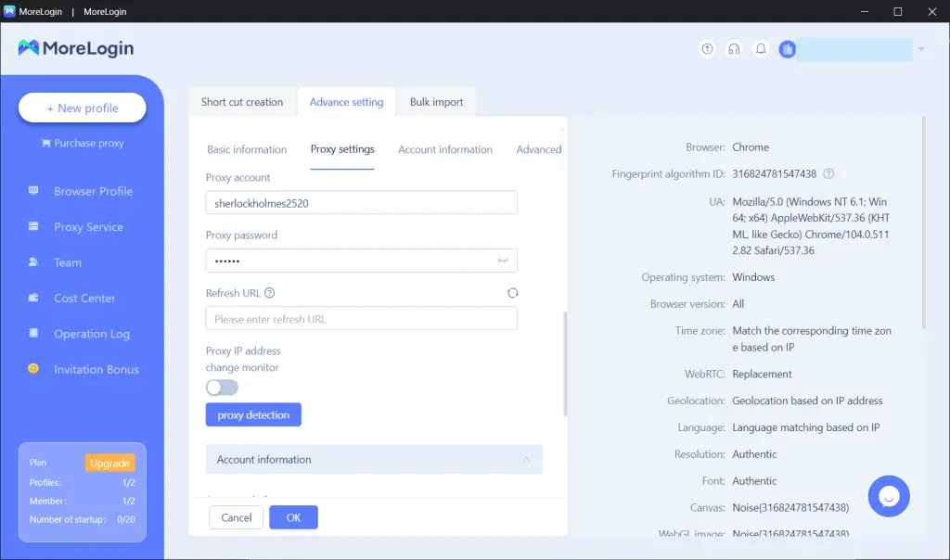Viewport: 950px width, 560px height.
Task: Open Browser Profile menu item
Action: click(94, 191)
